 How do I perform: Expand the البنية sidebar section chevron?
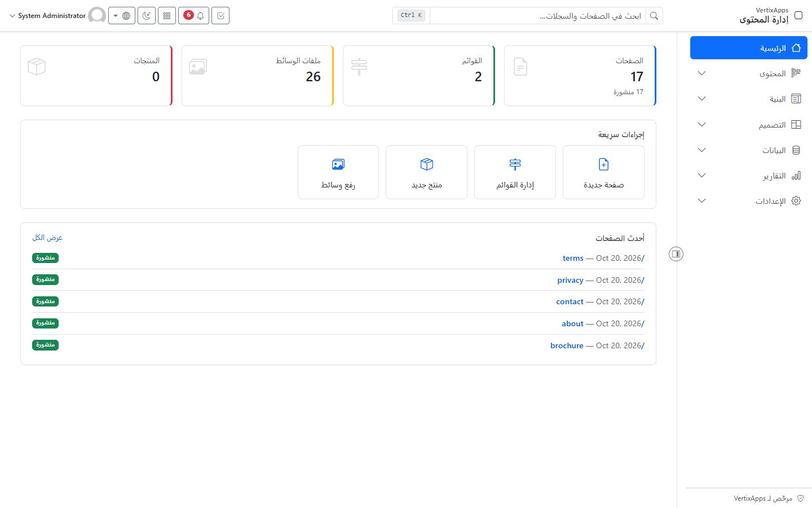pyautogui.click(x=702, y=99)
